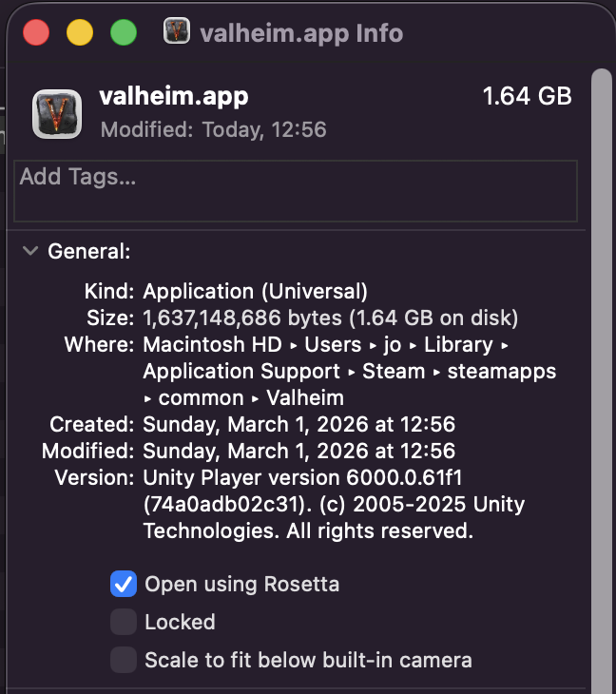Click the green zoom window button
Viewport: 616px width, 694px height.
point(124,32)
